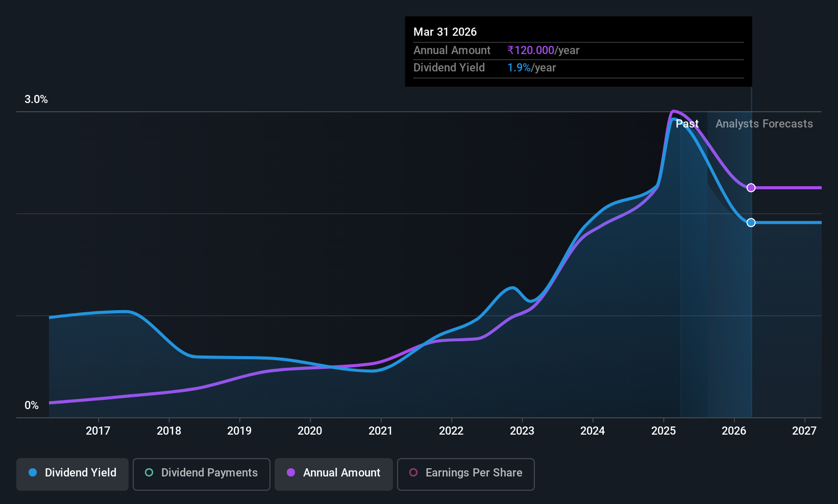The height and width of the screenshot is (504, 838).
Task: Click the Past region label
Action: tap(687, 124)
